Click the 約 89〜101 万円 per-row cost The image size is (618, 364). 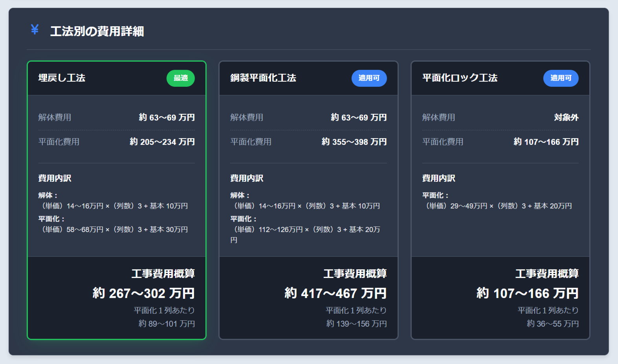tap(167, 324)
